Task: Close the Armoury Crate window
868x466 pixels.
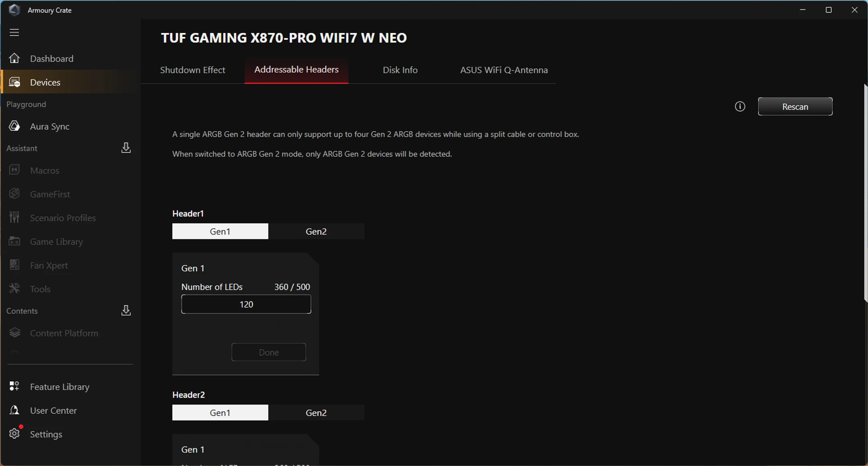Action: click(x=854, y=10)
